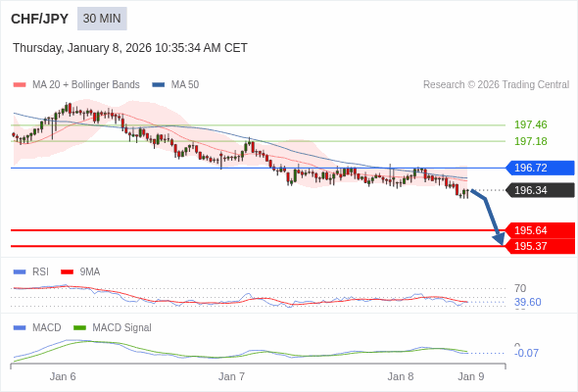
Task: Click the date Thursday, January 8, 2026 timestamp
Action: click(x=130, y=48)
